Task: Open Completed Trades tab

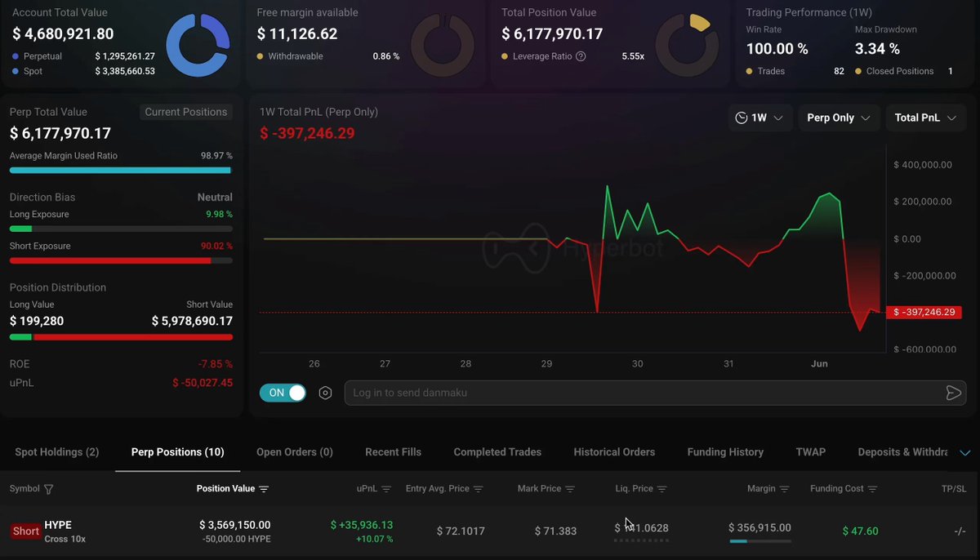Action: pyautogui.click(x=497, y=452)
